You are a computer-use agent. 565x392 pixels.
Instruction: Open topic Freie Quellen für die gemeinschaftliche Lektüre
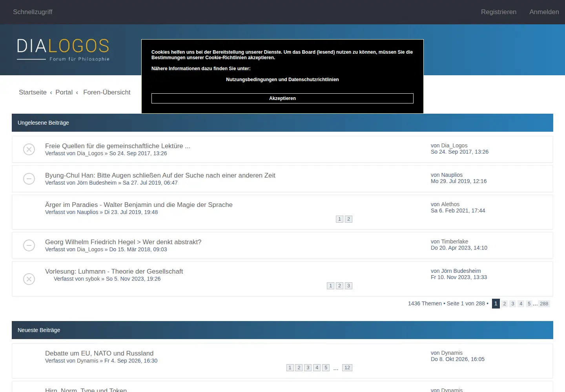(x=118, y=146)
